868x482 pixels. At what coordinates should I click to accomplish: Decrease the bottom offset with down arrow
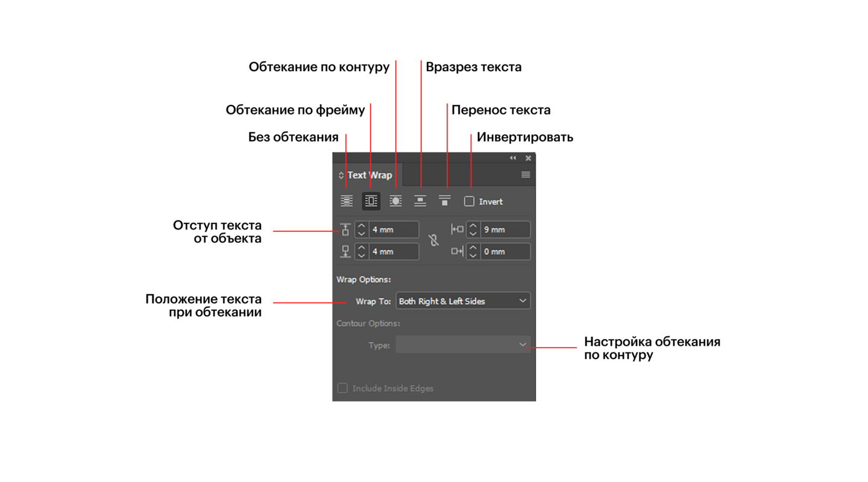pyautogui.click(x=362, y=255)
